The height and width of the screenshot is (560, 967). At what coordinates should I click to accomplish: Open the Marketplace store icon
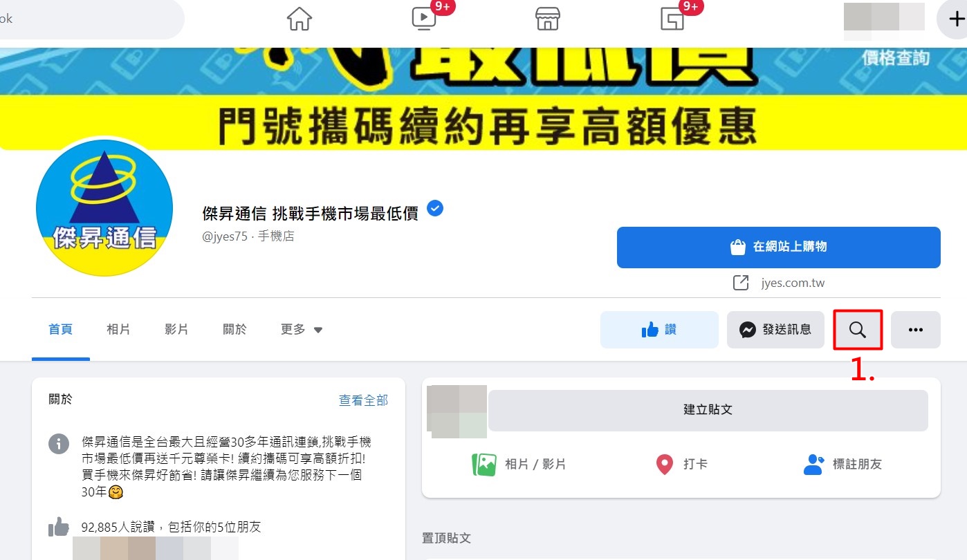[548, 19]
